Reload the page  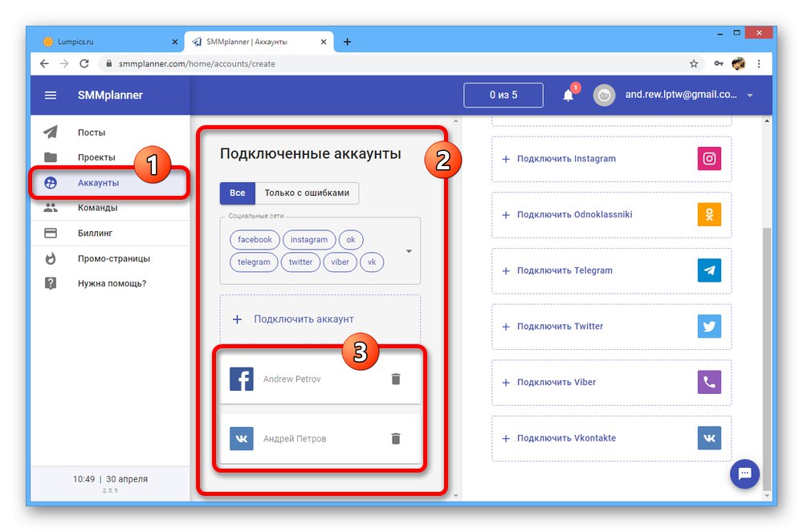coord(84,63)
